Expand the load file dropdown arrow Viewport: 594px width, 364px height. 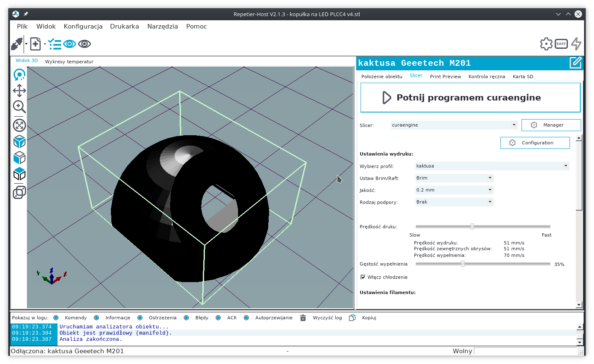point(45,44)
